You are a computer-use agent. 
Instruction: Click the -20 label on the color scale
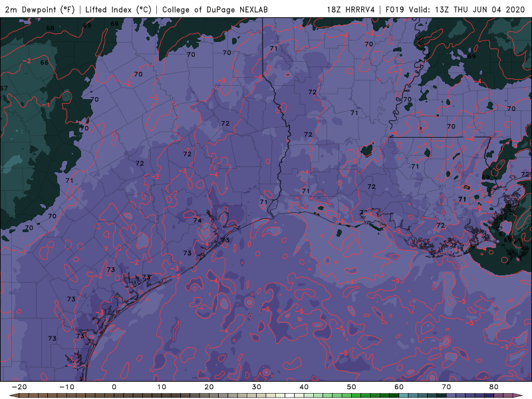pyautogui.click(x=19, y=387)
